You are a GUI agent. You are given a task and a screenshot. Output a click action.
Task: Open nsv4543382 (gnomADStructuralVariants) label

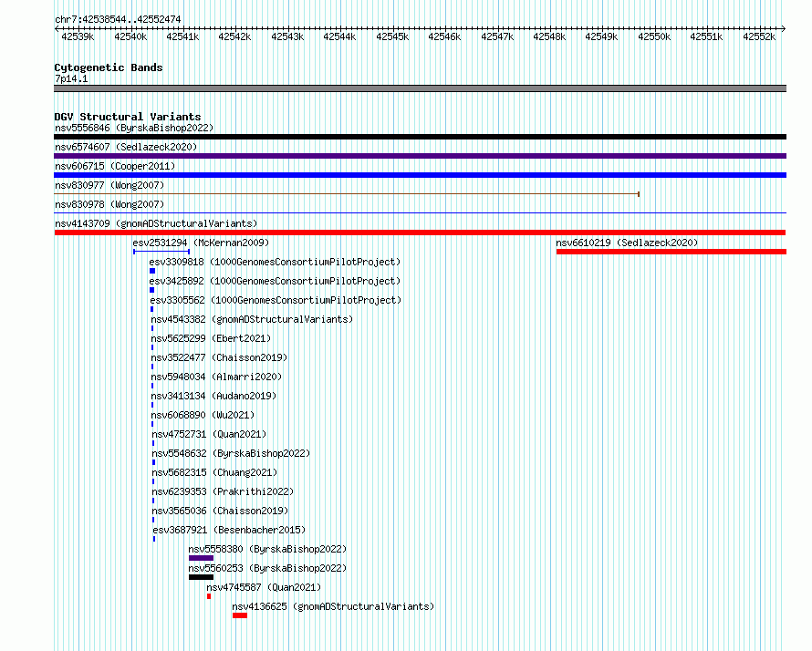pyautogui.click(x=252, y=319)
